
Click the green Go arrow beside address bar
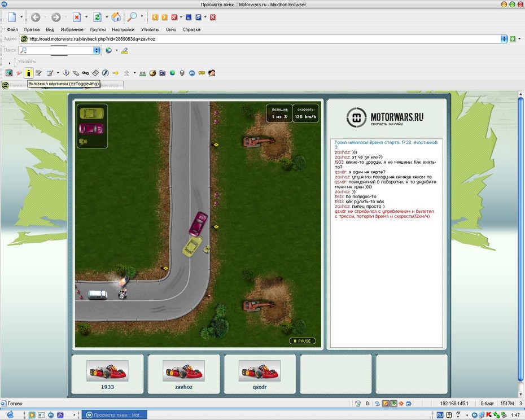click(513, 39)
